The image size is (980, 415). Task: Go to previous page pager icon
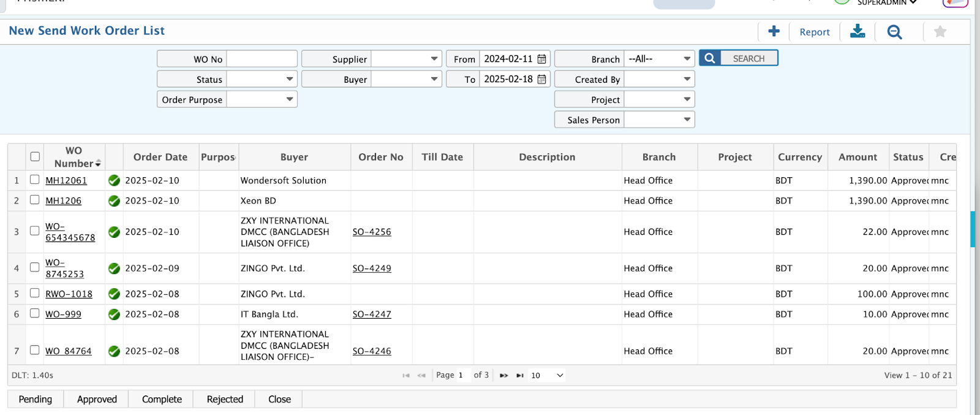tap(421, 375)
